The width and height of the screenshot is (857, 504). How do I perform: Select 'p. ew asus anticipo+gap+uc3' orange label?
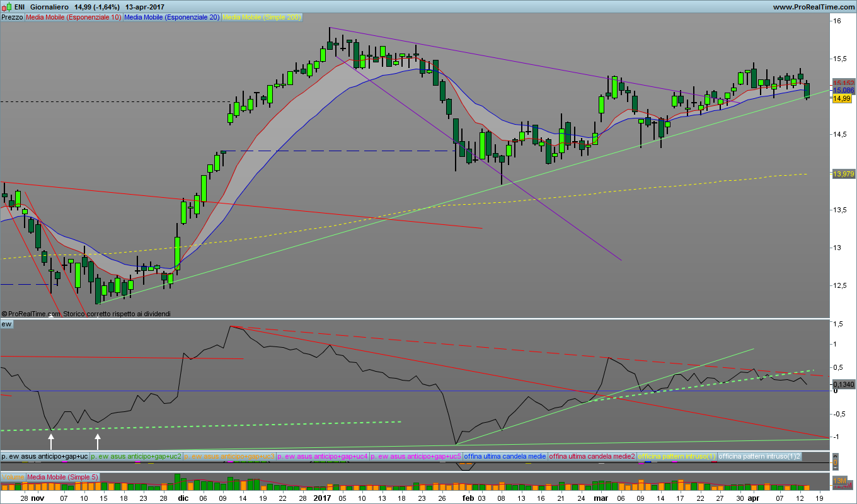point(229,455)
